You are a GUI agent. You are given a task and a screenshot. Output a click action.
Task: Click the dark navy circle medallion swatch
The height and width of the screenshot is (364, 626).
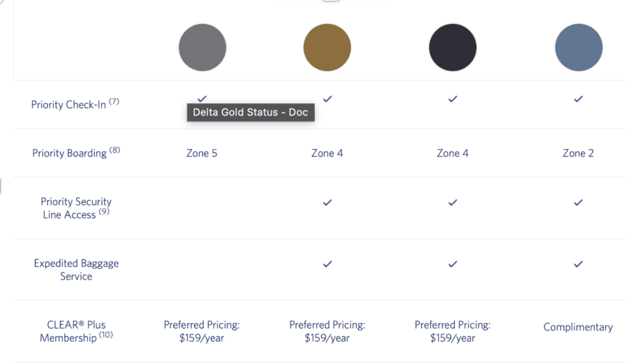coord(452,48)
